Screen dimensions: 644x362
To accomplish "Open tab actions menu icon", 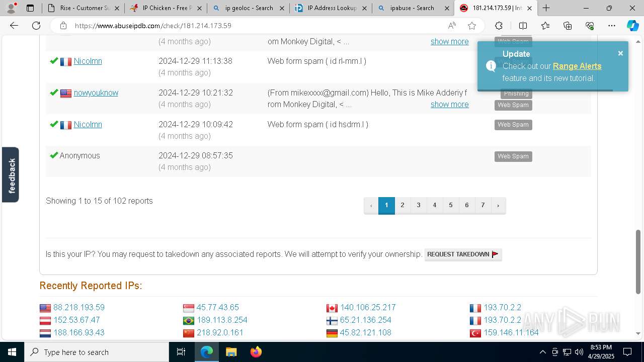I will 30,8.
